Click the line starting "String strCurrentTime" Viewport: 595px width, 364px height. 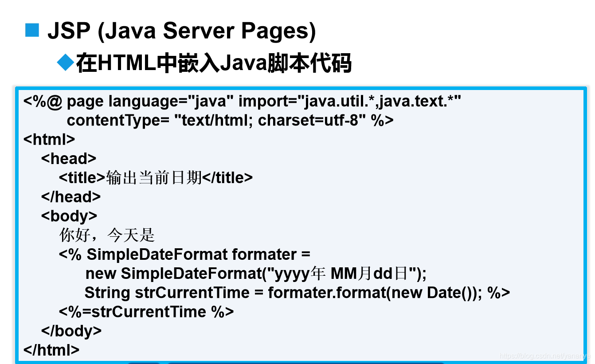coord(297,293)
